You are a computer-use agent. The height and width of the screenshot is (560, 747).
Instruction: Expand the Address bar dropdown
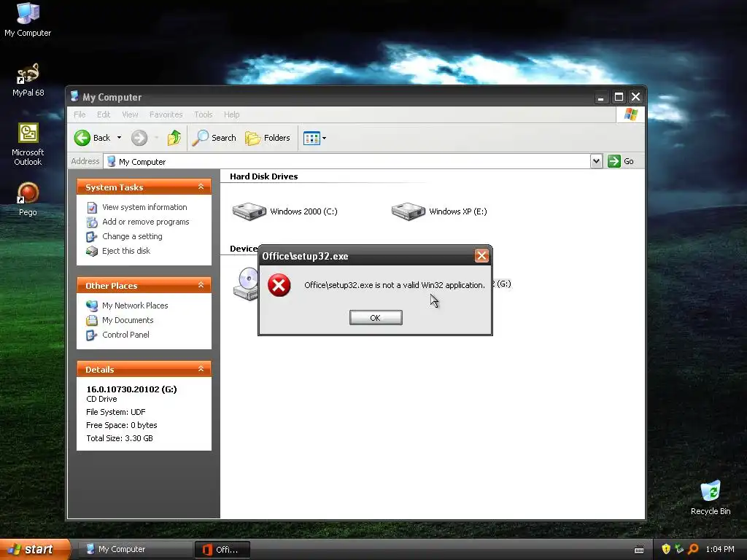(x=596, y=161)
